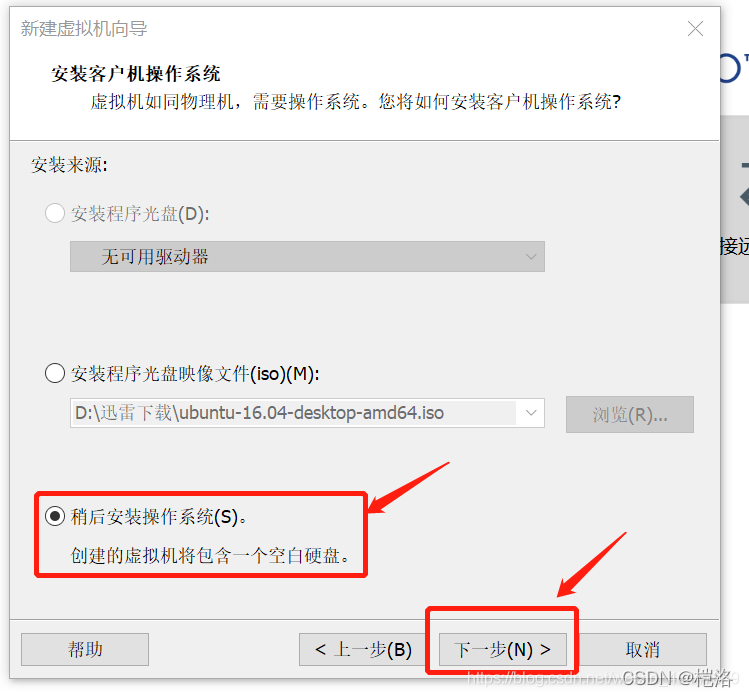This screenshot has width=749, height=697.
Task: Close the 新建虚拟机向导 dialog with X
Action: 695,29
